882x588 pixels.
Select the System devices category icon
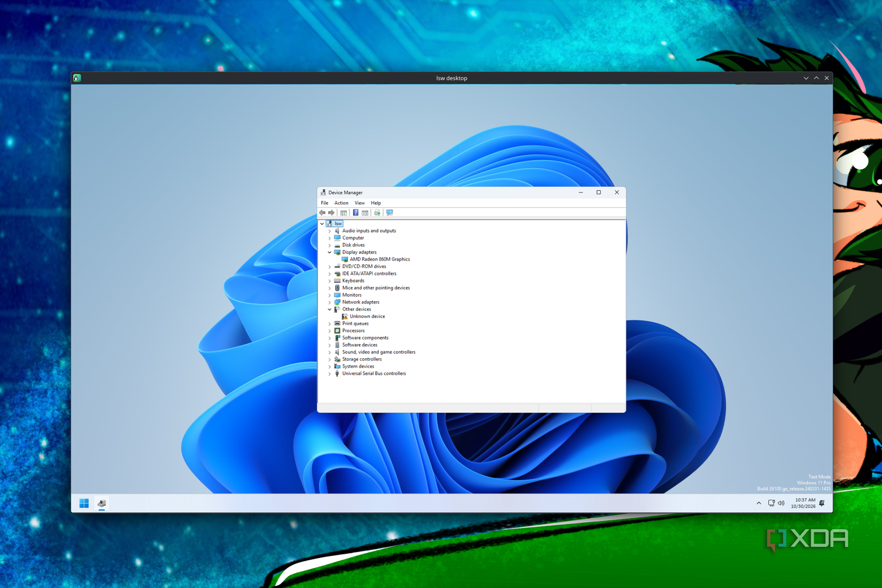pyautogui.click(x=337, y=366)
